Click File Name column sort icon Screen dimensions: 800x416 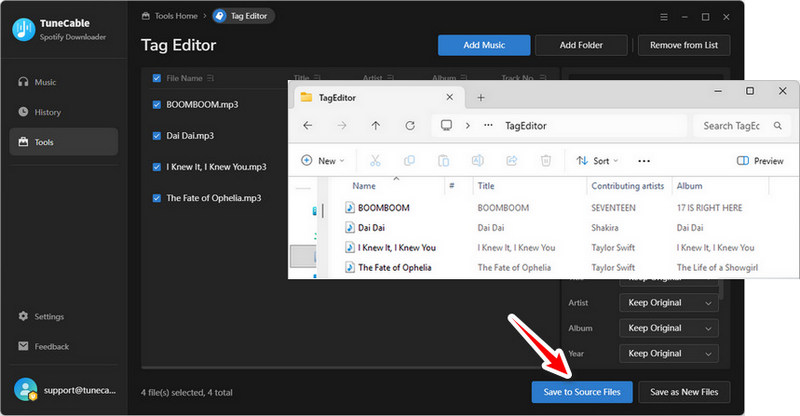click(x=210, y=78)
